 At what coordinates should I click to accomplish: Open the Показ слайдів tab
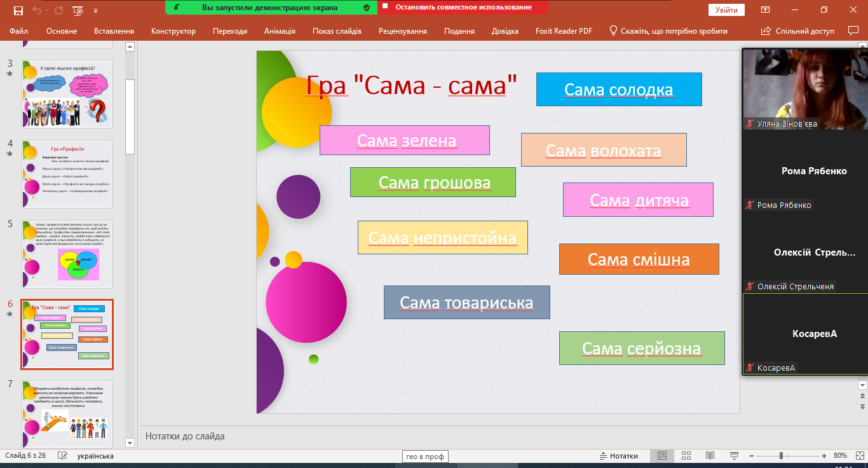point(337,31)
